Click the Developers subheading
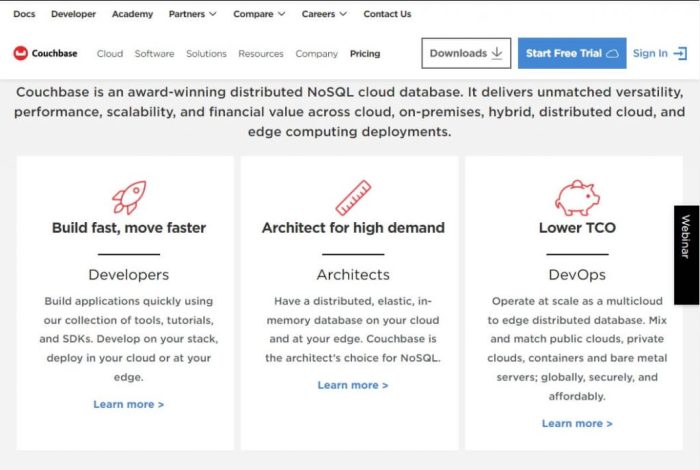Screen dimensions: 700x470 (129, 275)
